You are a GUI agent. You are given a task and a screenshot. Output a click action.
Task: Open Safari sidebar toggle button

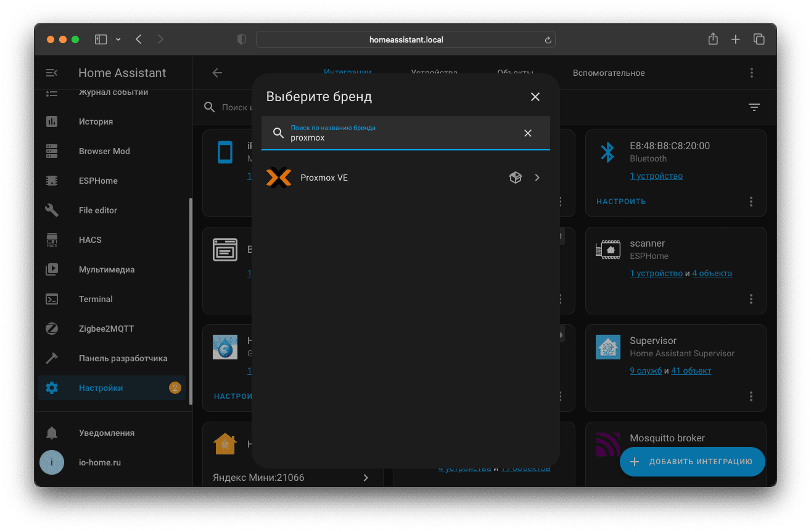(101, 39)
